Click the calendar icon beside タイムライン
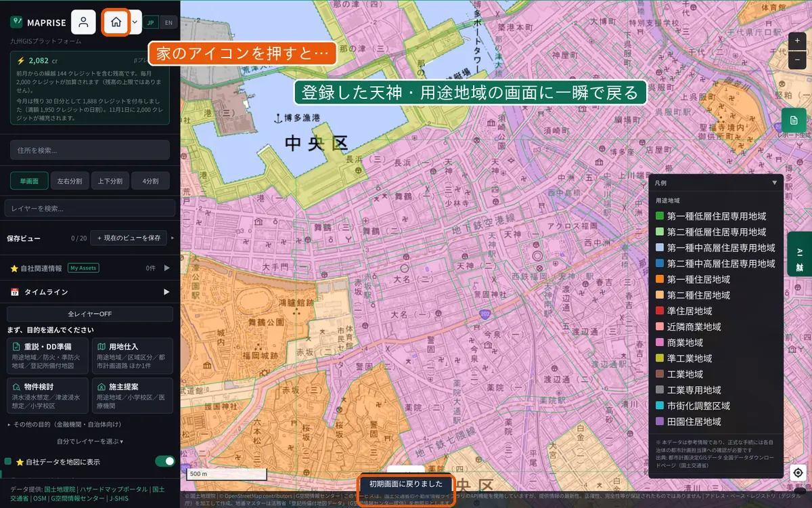 (x=14, y=292)
